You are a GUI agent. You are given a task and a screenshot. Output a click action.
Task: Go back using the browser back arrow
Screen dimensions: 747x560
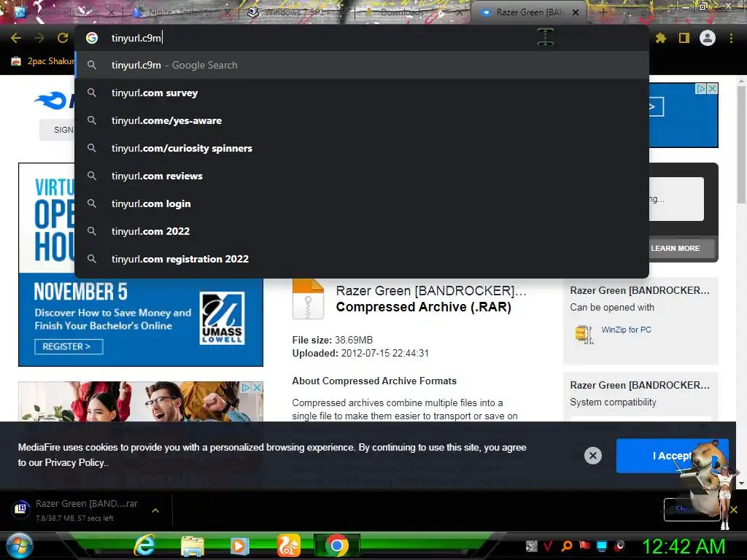tap(16, 38)
